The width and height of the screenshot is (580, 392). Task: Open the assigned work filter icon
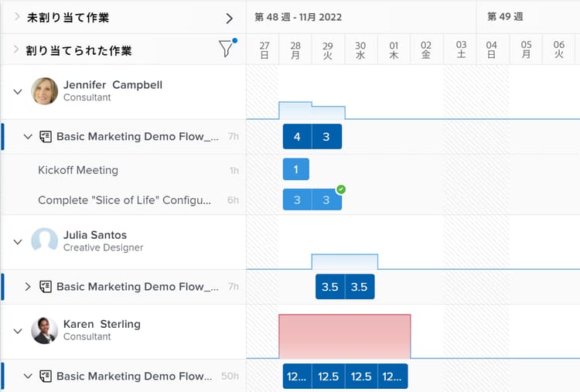pyautogui.click(x=226, y=49)
